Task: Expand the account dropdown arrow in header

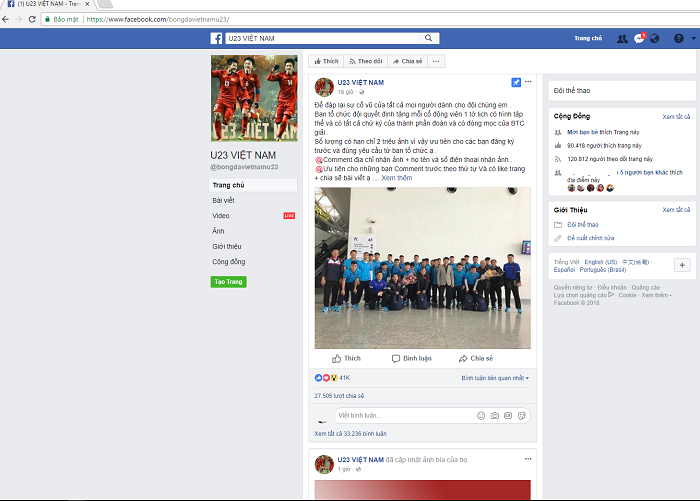Action: click(693, 38)
